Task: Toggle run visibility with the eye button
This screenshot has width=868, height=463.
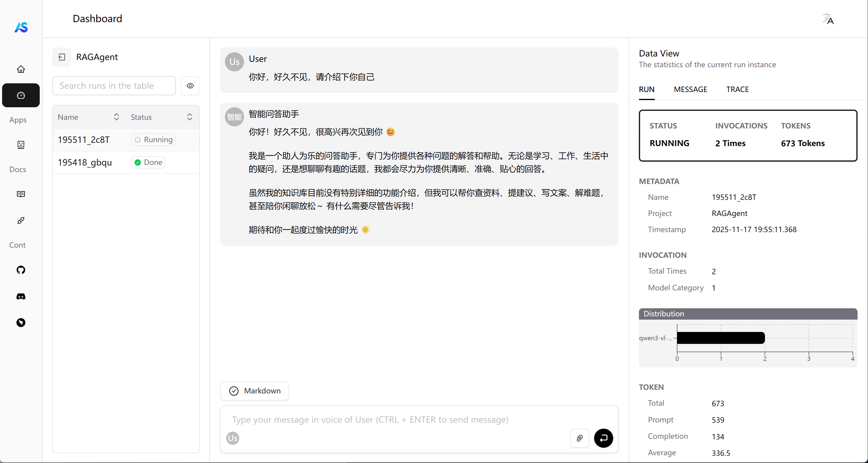Action: pos(190,86)
